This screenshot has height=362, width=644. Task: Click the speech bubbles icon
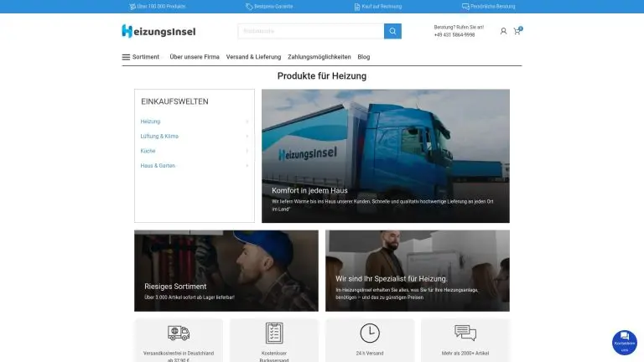[x=465, y=333]
